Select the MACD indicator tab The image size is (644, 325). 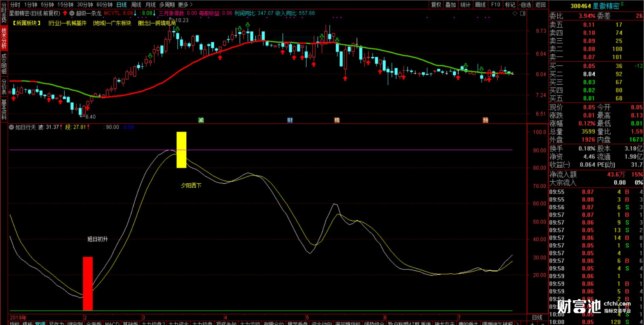tap(112, 323)
